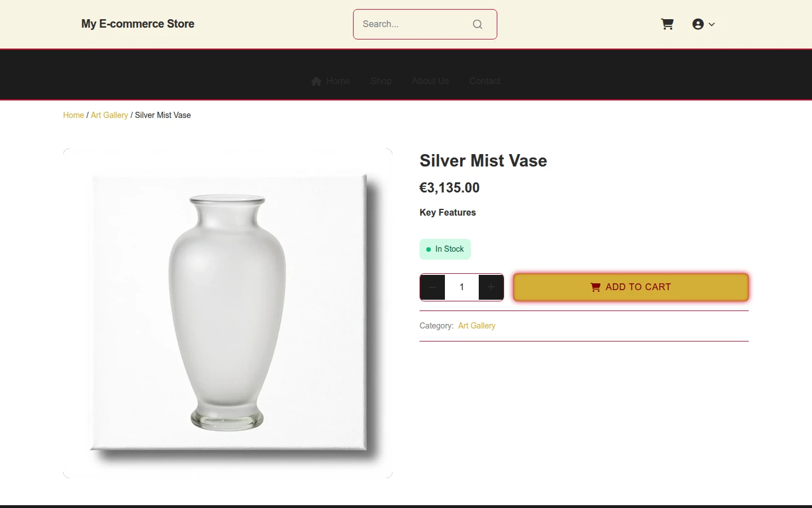This screenshot has height=508, width=812.
Task: Click the cart icon inside Add to Cart
Action: click(595, 287)
